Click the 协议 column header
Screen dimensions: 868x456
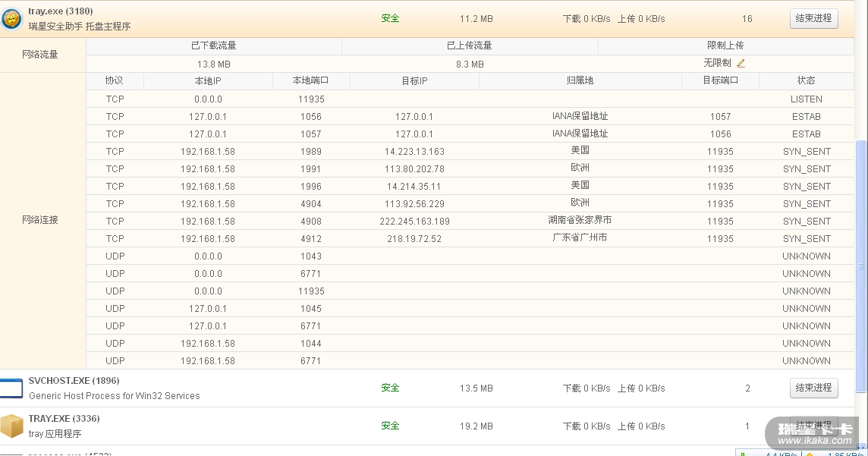[115, 80]
